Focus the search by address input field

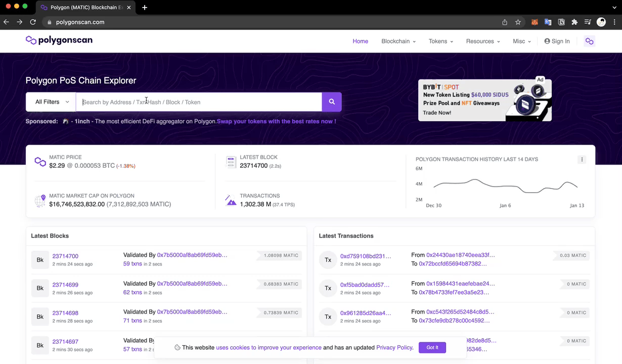199,102
